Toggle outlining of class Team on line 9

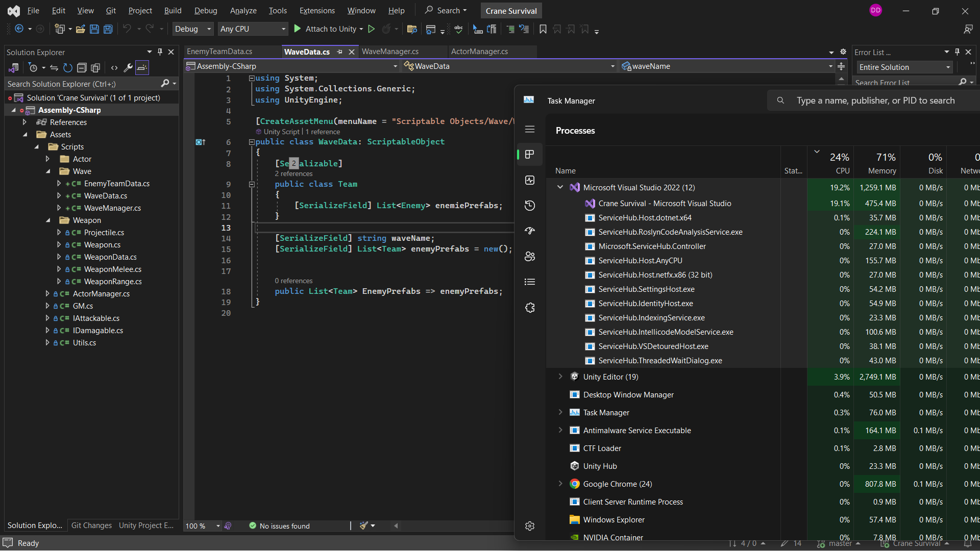tap(252, 184)
